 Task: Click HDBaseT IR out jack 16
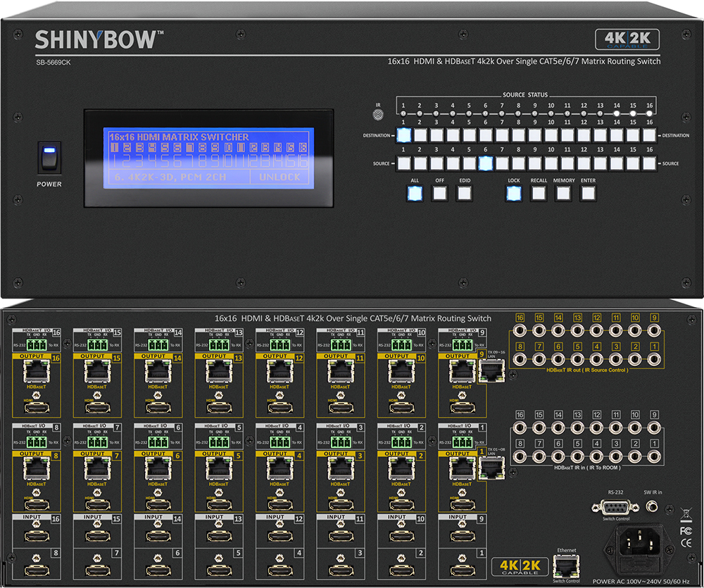point(520,330)
